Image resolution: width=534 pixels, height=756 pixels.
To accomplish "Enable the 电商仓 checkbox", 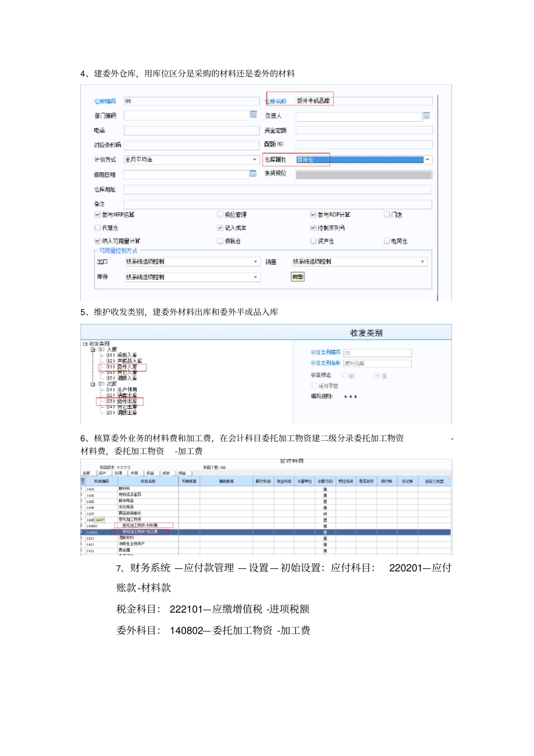I will 387,241.
